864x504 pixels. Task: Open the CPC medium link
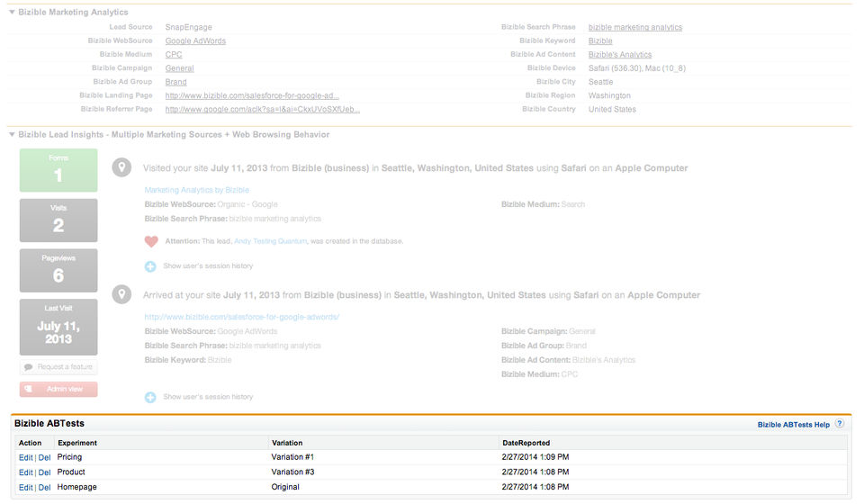coord(174,55)
